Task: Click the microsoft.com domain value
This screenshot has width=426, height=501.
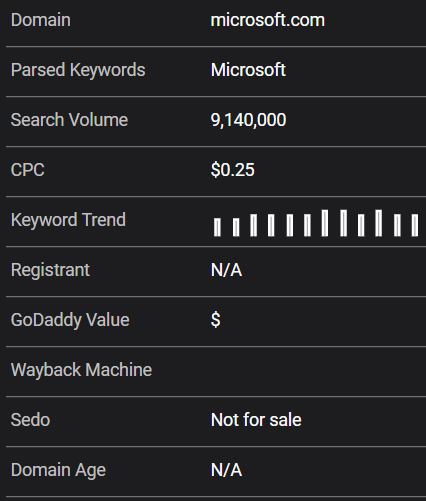Action: 268,20
